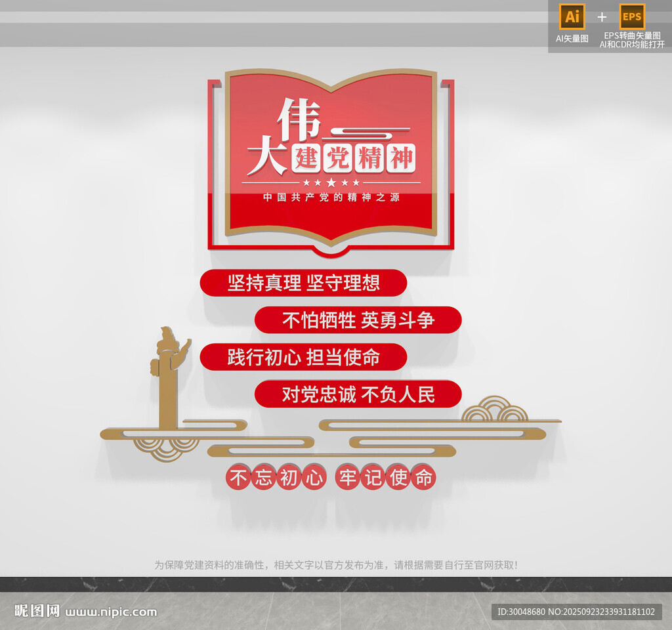
Task: Select the 坚持真理 坚守理想 red banner
Action: click(x=303, y=283)
